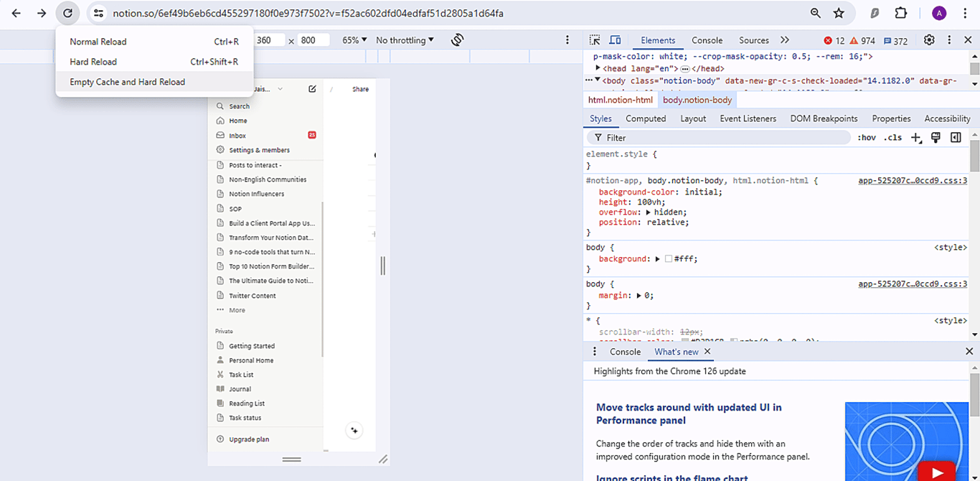The width and height of the screenshot is (980, 481).
Task: Expand the overflow property triangle
Action: coord(649,213)
